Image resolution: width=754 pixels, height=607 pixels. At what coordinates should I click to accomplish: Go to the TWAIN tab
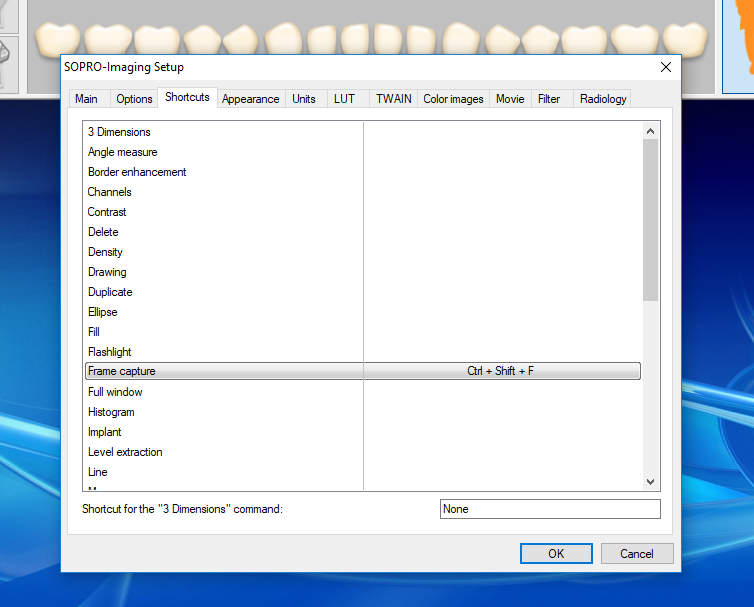pyautogui.click(x=393, y=99)
